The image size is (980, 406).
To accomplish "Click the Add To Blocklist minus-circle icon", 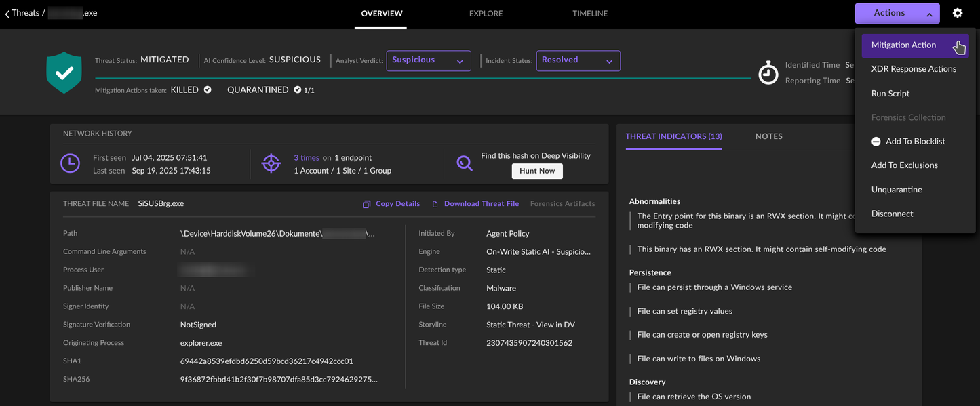I will pyautogui.click(x=876, y=141).
